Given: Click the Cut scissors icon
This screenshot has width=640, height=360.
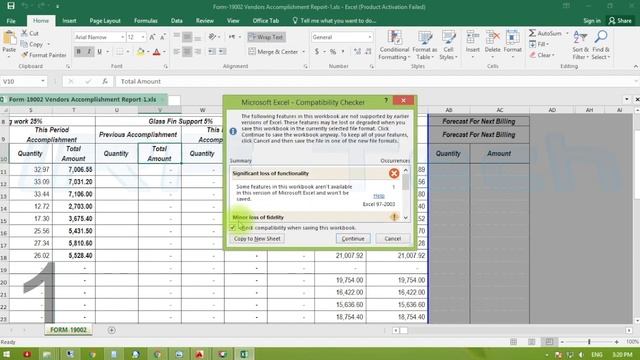Looking at the screenshot, I should [24, 33].
